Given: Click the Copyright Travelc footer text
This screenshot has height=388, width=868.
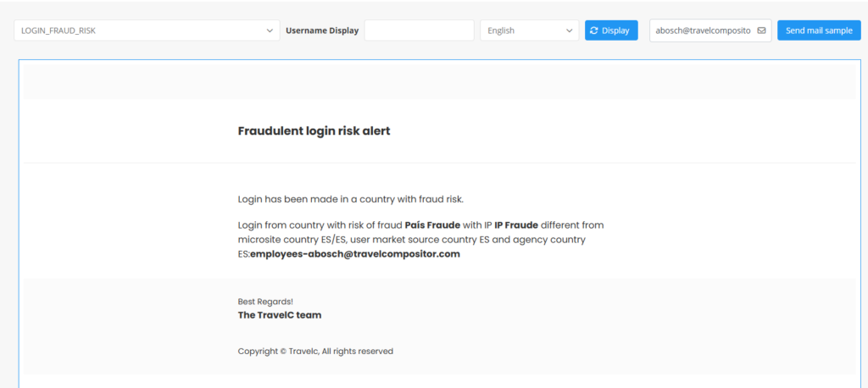Looking at the screenshot, I should (315, 351).
